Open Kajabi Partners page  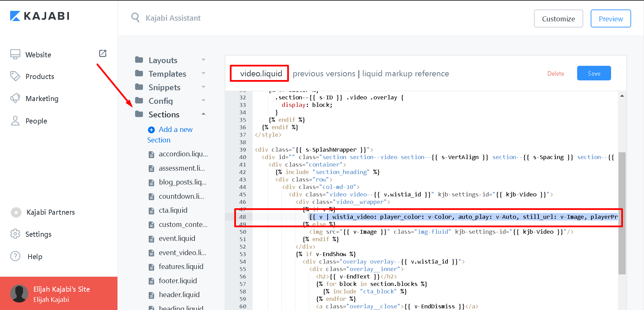pyautogui.click(x=51, y=212)
